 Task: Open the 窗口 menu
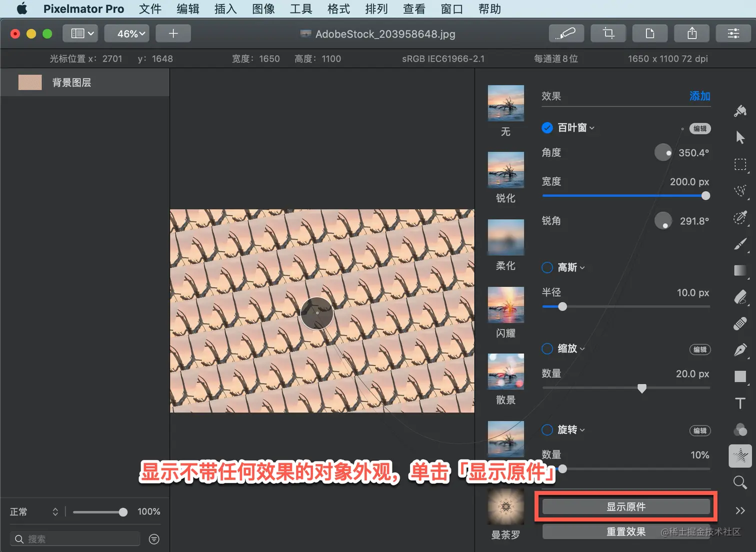452,9
